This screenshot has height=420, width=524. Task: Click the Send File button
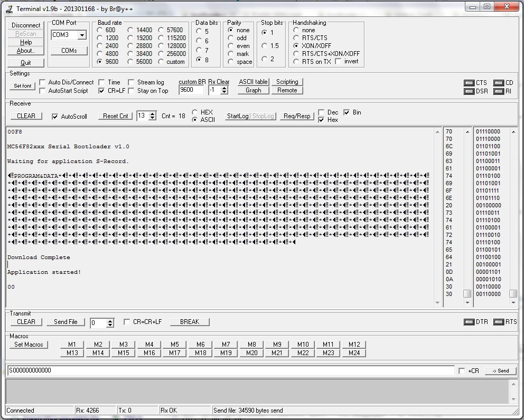point(65,322)
